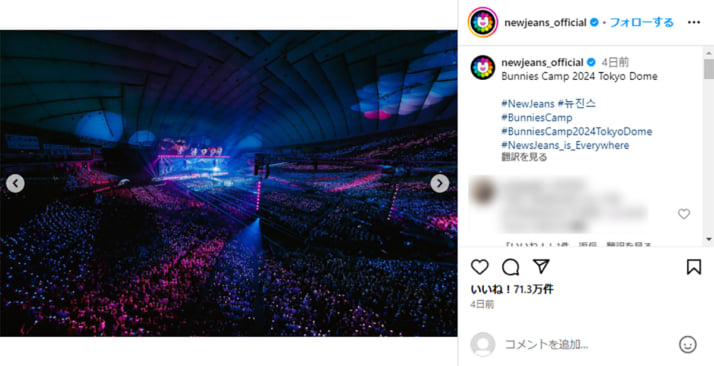Open newjeans_official story avatar in header
The height and width of the screenshot is (366, 714).
click(483, 22)
